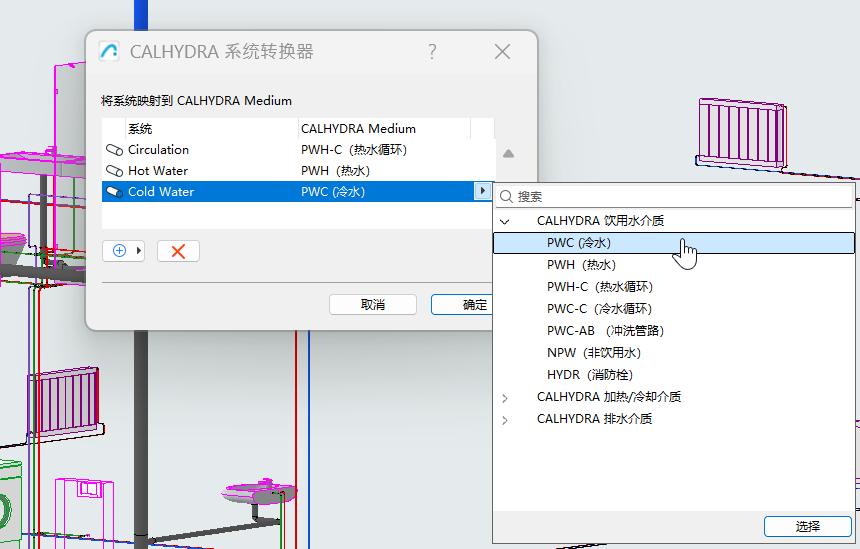This screenshot has width=860, height=549.
Task: Select HYDR (消防栓) in the medium list
Action: point(674,375)
